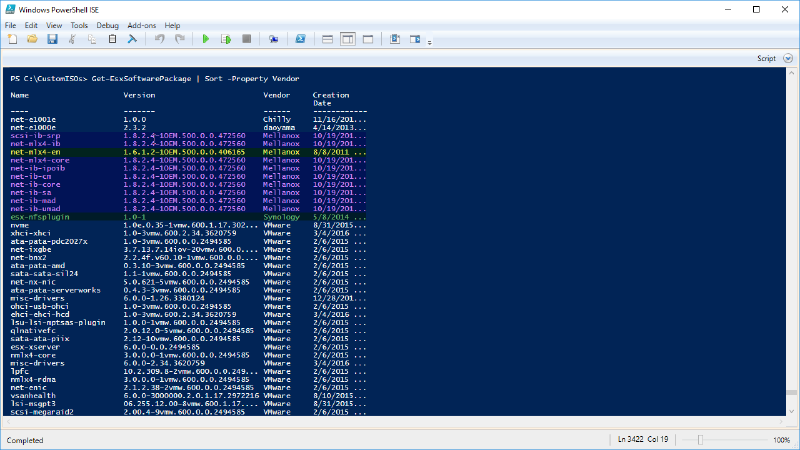Viewport: 800px width, 450px height.
Task: Show script pane maximized icon
Action: [368, 39]
